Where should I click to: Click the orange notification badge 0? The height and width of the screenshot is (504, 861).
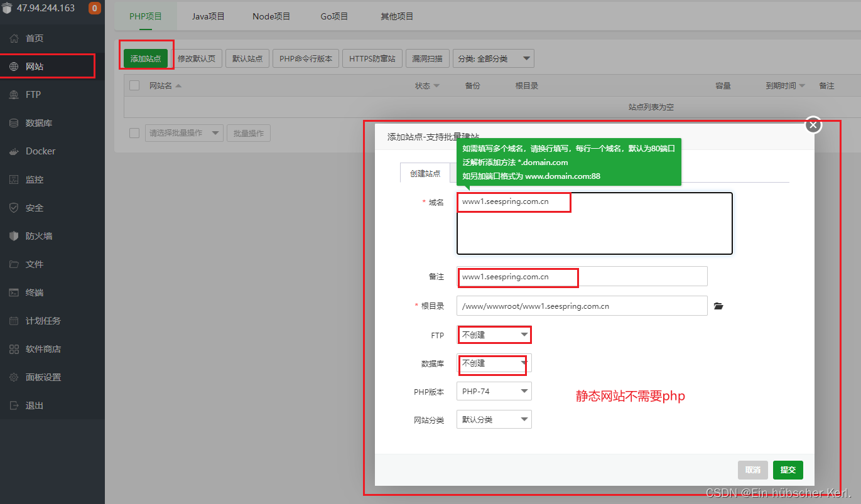click(x=95, y=8)
